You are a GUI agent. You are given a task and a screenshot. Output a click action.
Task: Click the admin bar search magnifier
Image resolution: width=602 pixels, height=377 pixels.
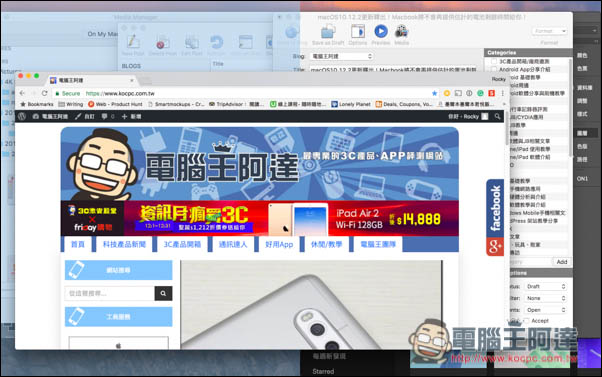498,116
